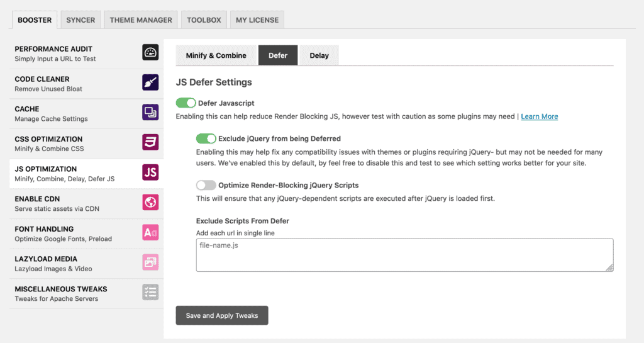Click 'Serve static assets via CDN' subtitle

57,209
